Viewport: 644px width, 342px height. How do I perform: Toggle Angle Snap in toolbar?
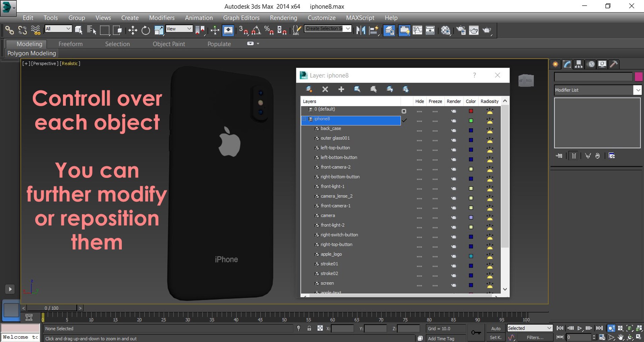256,31
